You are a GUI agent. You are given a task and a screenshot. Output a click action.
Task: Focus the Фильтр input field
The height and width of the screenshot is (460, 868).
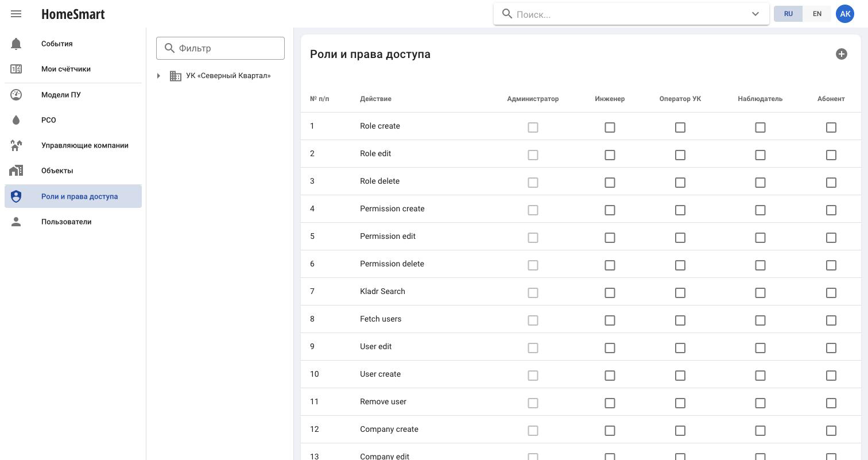pyautogui.click(x=220, y=48)
